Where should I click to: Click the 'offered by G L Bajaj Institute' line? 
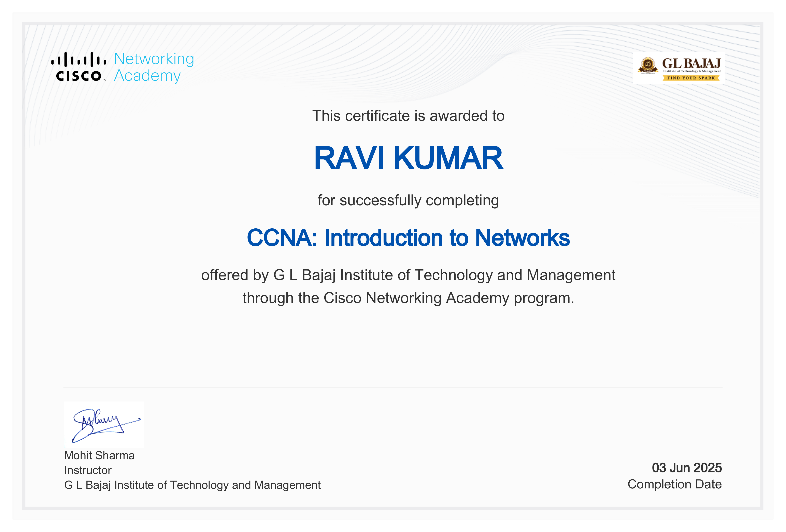pyautogui.click(x=408, y=275)
